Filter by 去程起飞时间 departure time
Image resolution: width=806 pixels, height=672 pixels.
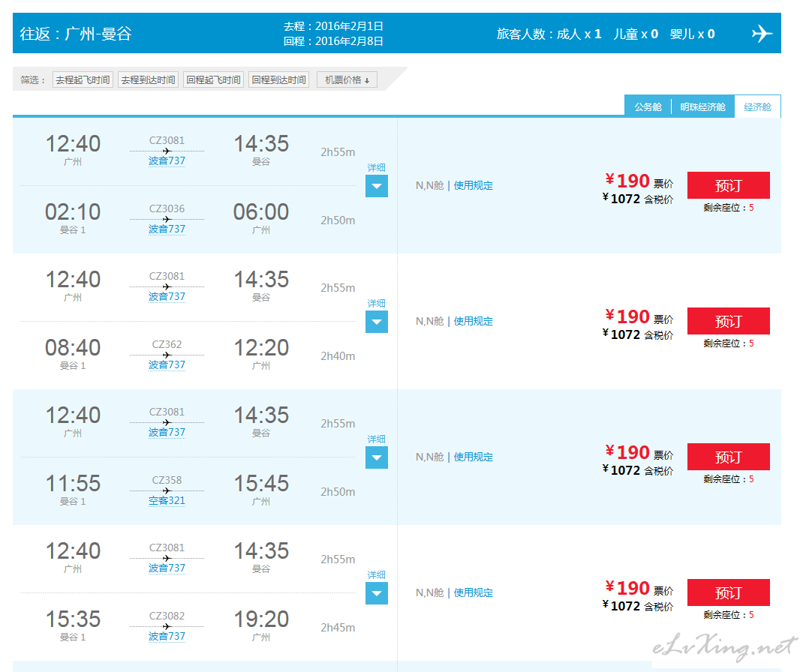click(x=83, y=79)
